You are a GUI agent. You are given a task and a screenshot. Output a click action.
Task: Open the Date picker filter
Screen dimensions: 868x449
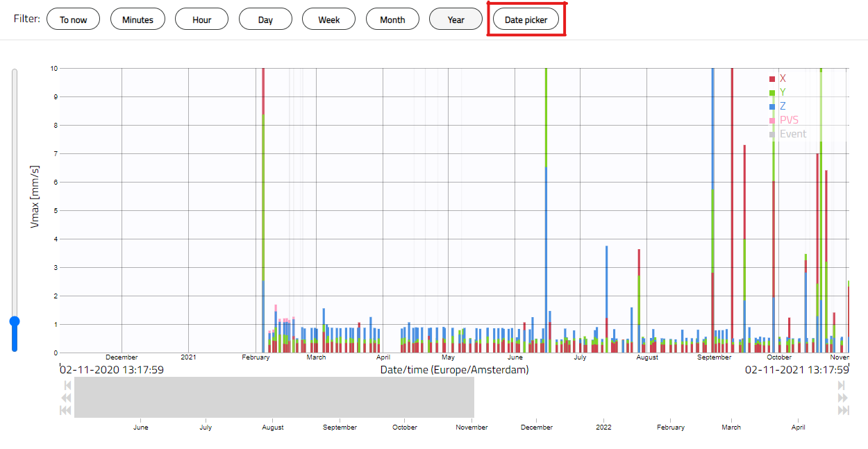(526, 19)
